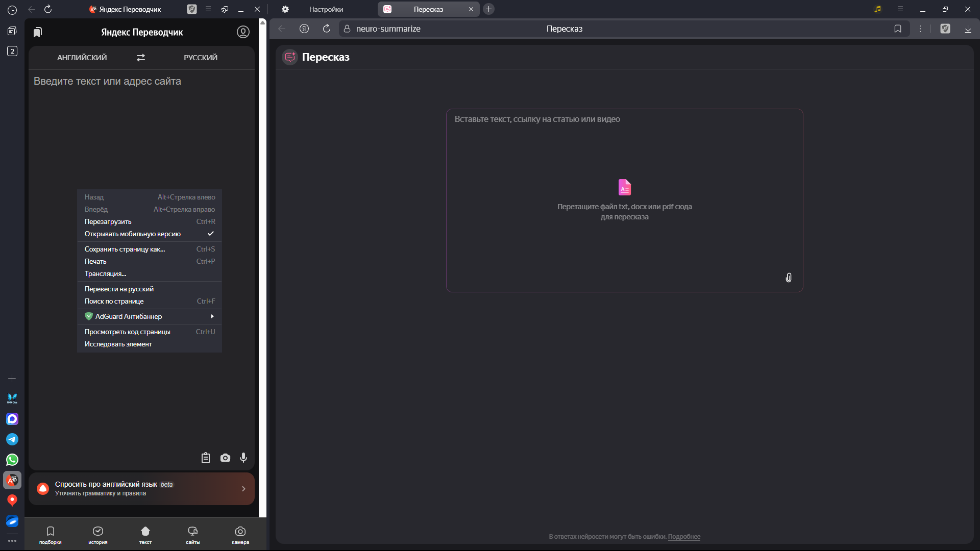Select АНГЛИЙСКИЙ source language
Viewport: 980px width, 551px height.
82,58
